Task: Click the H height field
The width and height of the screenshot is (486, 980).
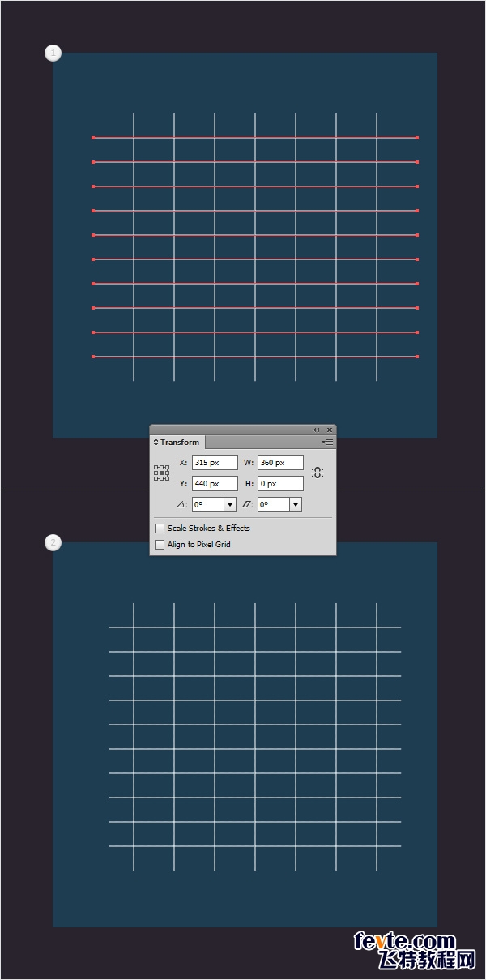Action: pyautogui.click(x=280, y=484)
